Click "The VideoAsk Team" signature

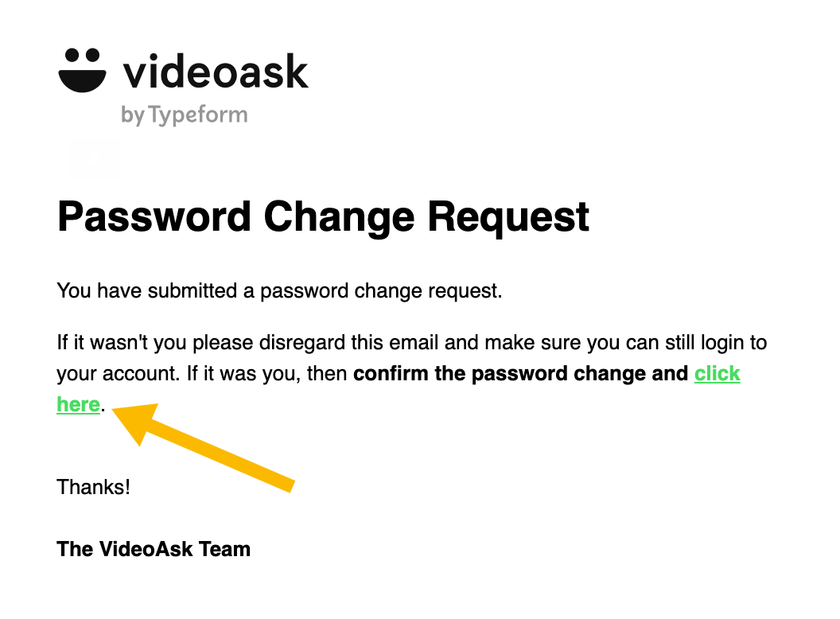154,549
